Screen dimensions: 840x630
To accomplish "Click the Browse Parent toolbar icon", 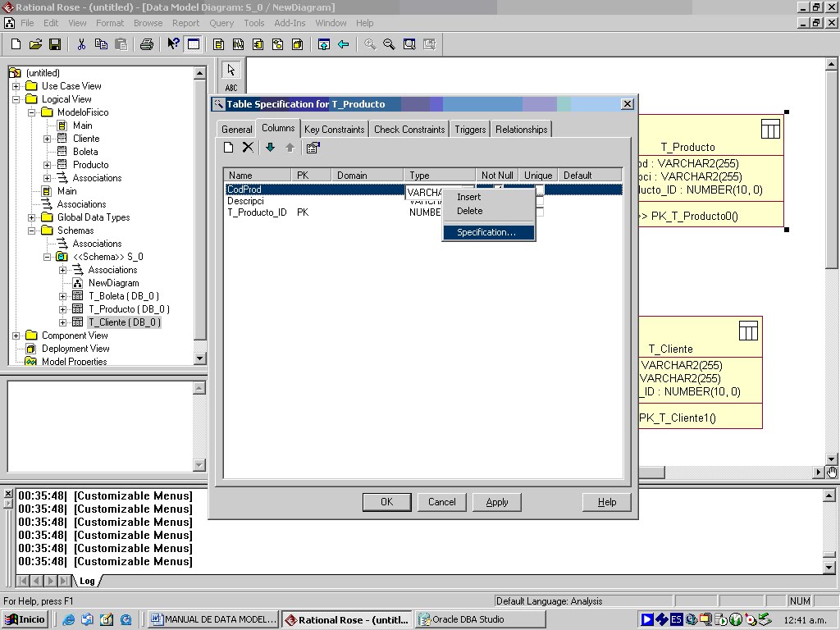I will pos(323,44).
